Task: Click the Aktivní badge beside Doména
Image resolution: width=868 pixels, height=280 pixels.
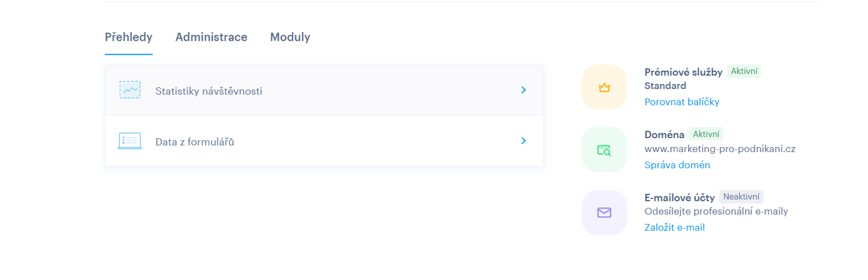Action: pos(706,134)
